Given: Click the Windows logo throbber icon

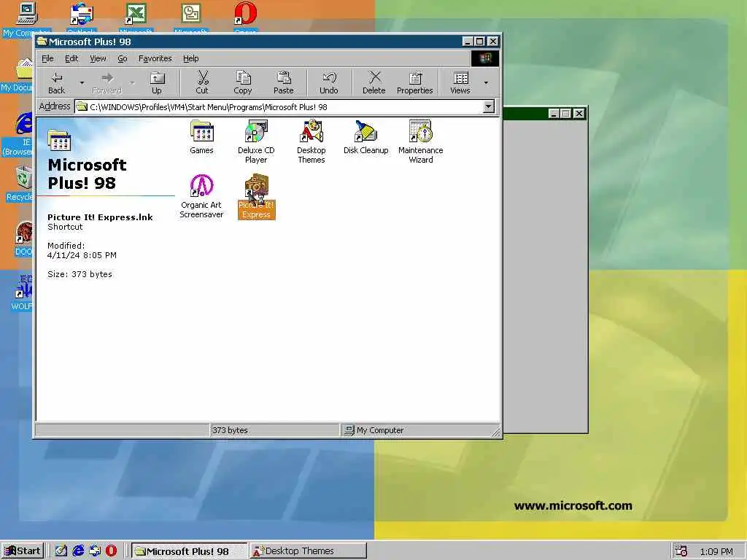Looking at the screenshot, I should click(485, 58).
